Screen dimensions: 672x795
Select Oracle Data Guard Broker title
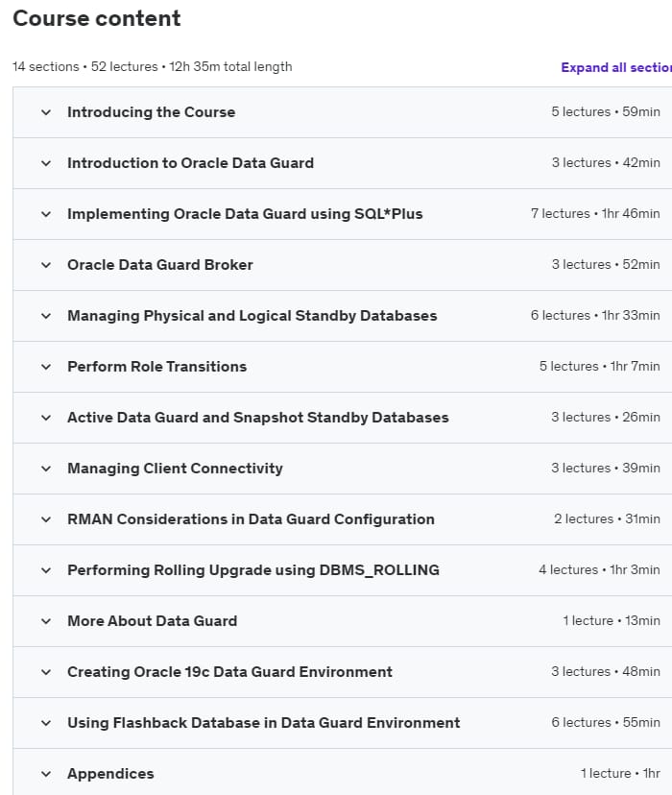[160, 265]
